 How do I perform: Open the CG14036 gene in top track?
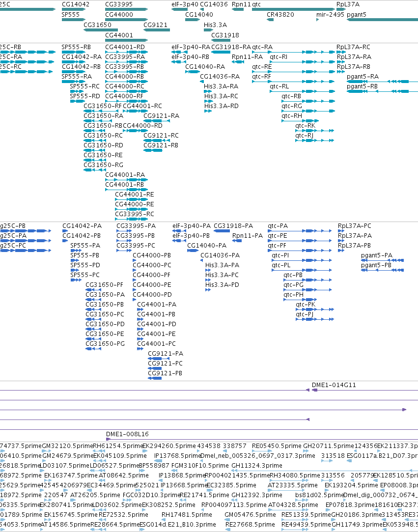[214, 4]
